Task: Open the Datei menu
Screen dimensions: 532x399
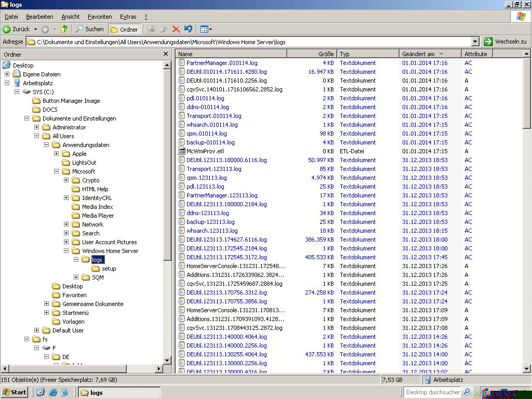Action: tap(11, 17)
